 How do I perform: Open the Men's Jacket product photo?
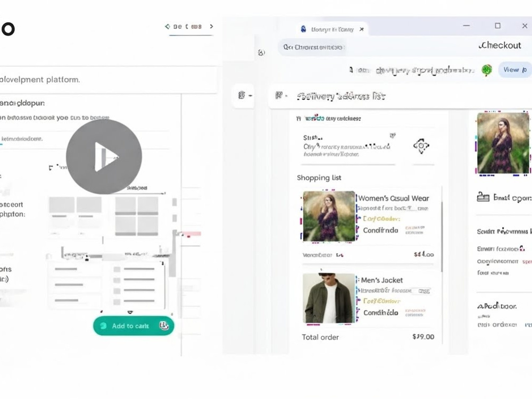(x=329, y=298)
